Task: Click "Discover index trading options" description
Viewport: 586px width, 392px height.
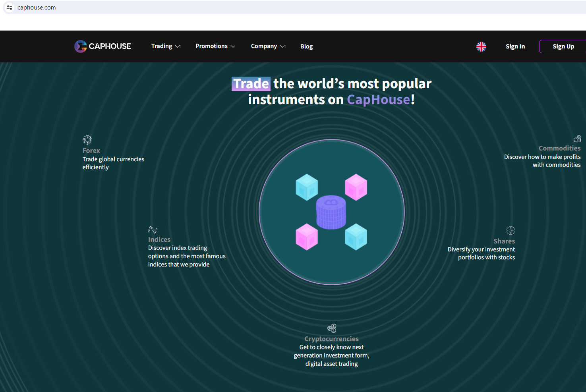Action: click(187, 256)
